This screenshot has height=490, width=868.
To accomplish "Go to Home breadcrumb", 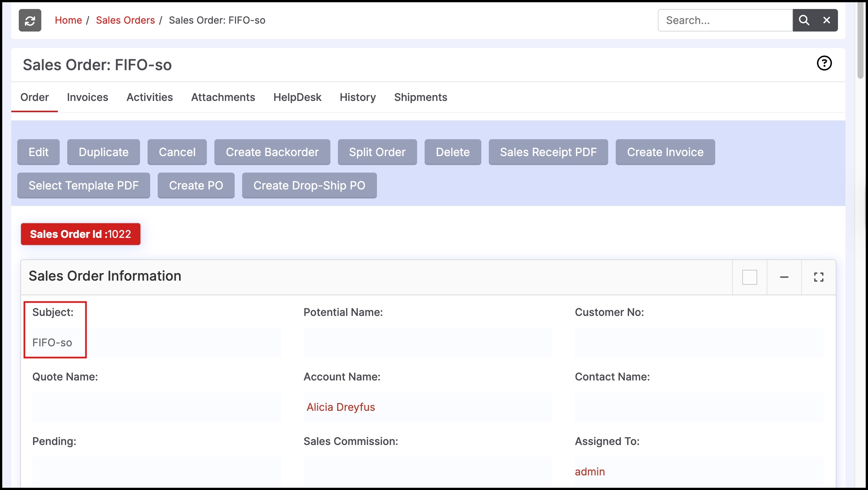I will tap(68, 20).
